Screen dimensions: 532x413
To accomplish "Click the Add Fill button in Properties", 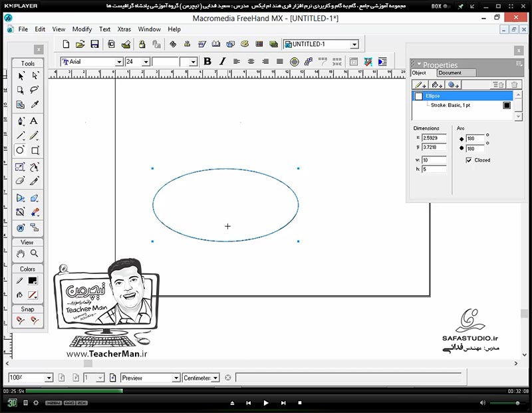I will click(x=437, y=85).
